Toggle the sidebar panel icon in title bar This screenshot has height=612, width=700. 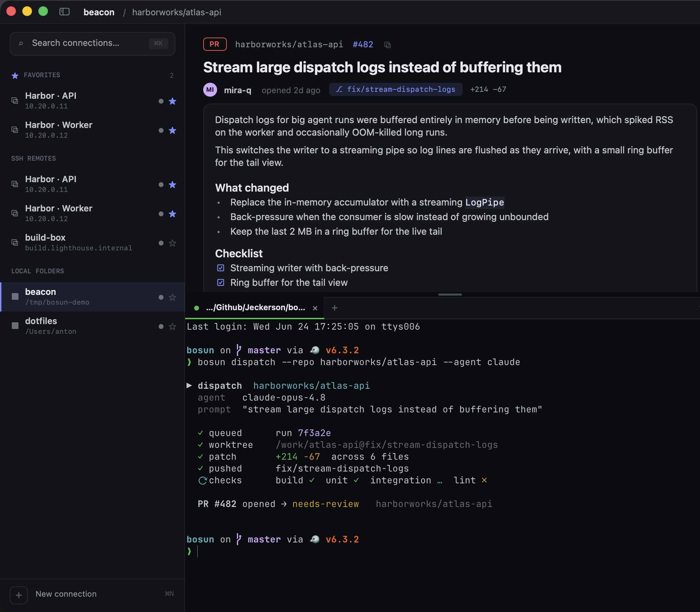(64, 12)
